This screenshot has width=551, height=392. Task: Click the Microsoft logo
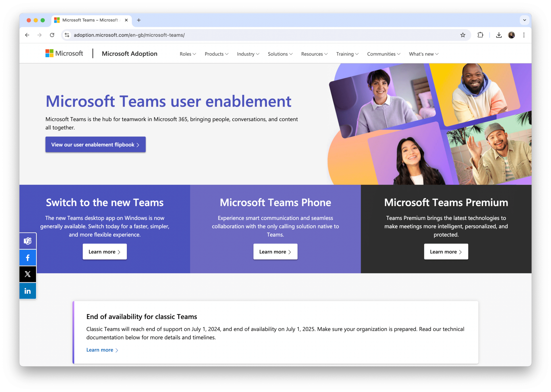pyautogui.click(x=64, y=53)
